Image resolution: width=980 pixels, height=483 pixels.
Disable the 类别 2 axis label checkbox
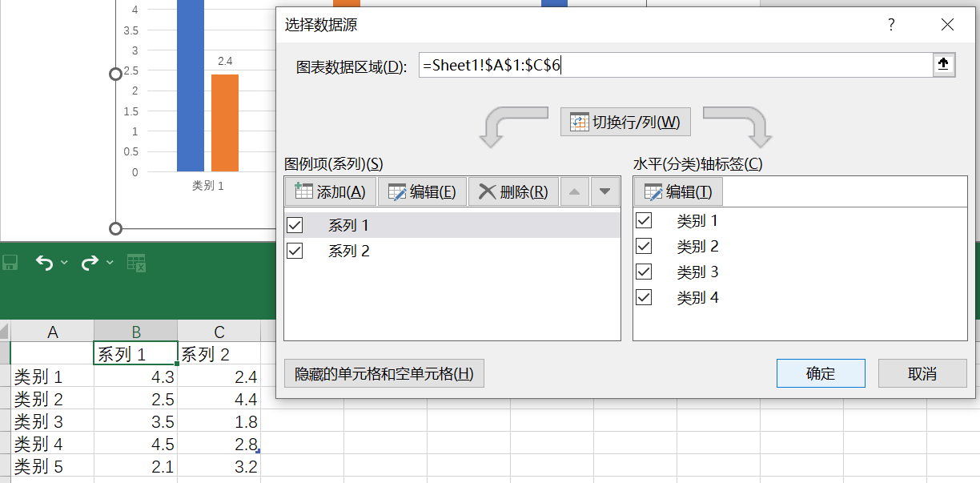pos(644,246)
